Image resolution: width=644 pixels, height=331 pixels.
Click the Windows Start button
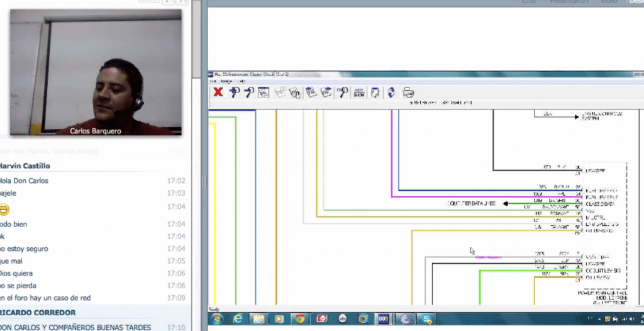tap(217, 319)
